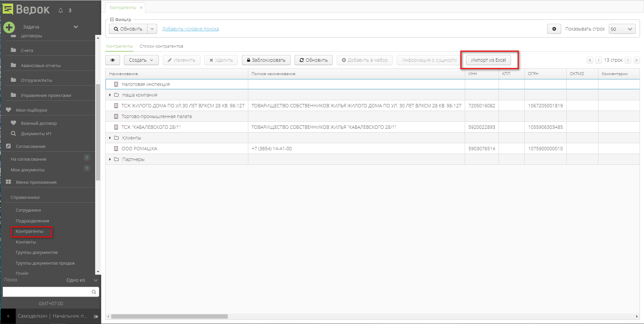644x324 pixels.
Task: Click the search magnifier in sidebar search box
Action: (93, 292)
